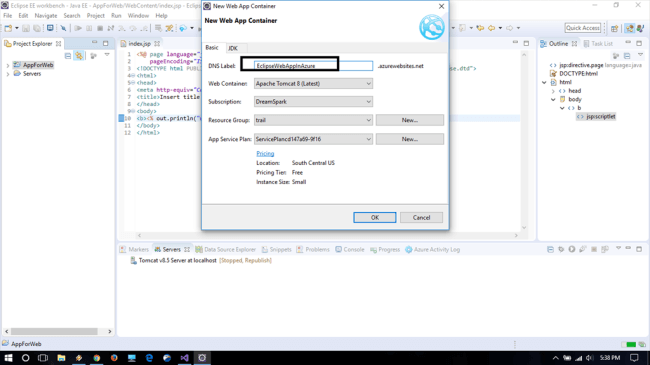650x365 pixels.
Task: Open the Outline view menu arrow
Action: coord(640,55)
